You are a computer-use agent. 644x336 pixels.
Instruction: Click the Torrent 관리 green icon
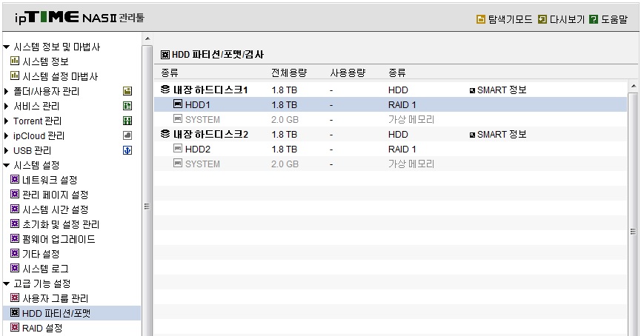(127, 121)
